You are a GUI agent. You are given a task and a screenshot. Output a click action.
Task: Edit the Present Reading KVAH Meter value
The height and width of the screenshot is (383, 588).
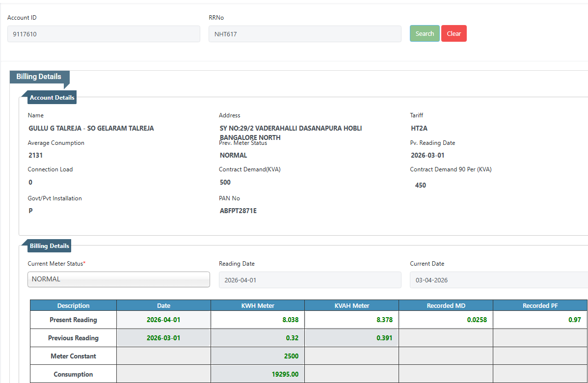[351, 320]
